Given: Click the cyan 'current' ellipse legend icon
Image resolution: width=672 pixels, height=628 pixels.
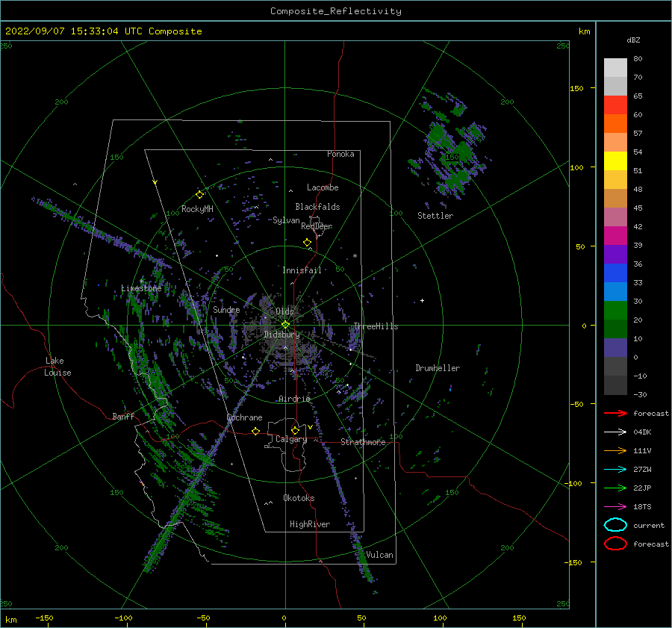Looking at the screenshot, I should pyautogui.click(x=615, y=525).
